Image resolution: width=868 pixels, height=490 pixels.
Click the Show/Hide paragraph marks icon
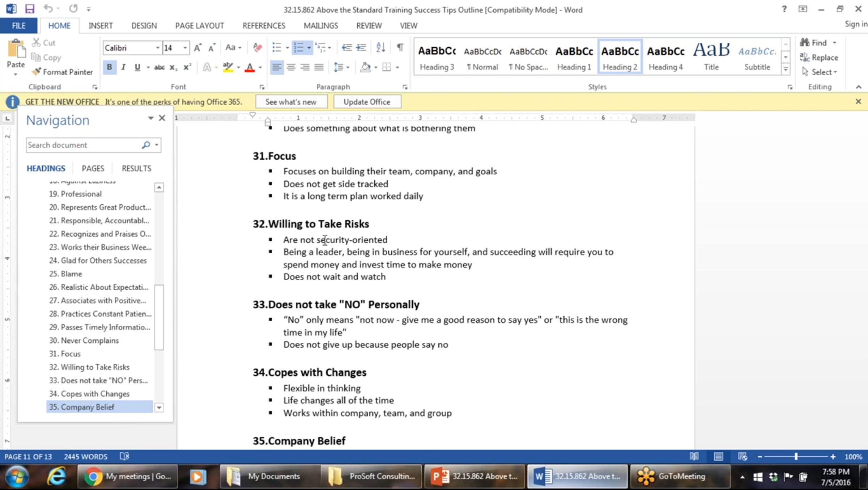pos(400,47)
